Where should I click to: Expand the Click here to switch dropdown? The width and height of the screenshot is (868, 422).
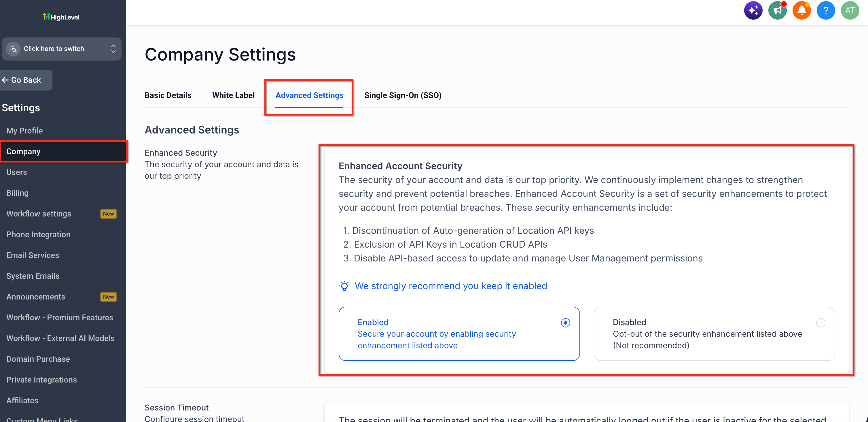tap(62, 49)
